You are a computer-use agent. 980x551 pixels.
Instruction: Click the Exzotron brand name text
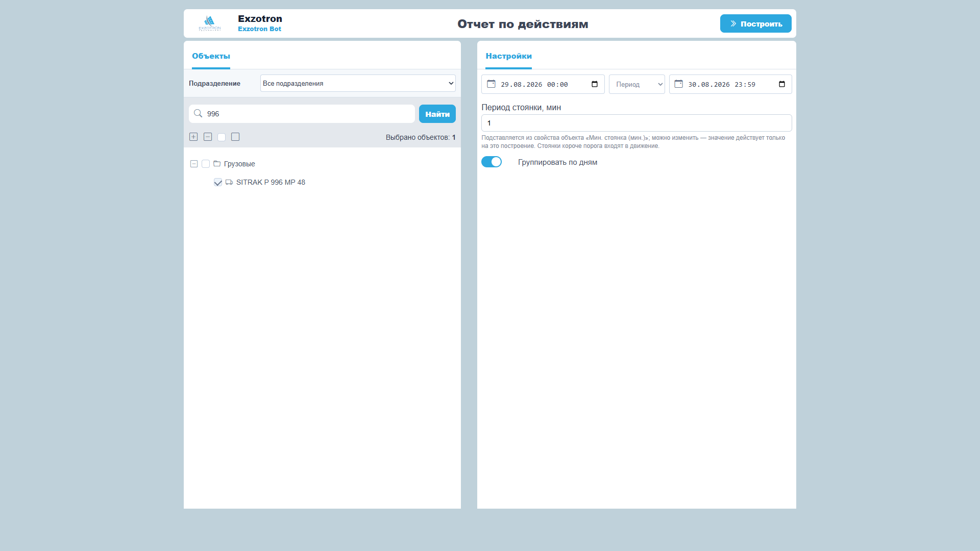[x=260, y=19]
